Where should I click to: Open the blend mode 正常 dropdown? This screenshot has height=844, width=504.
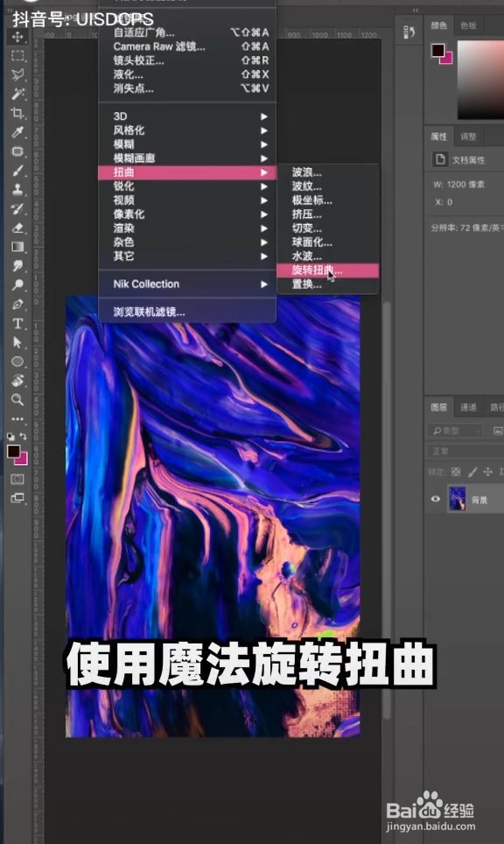[x=465, y=451]
